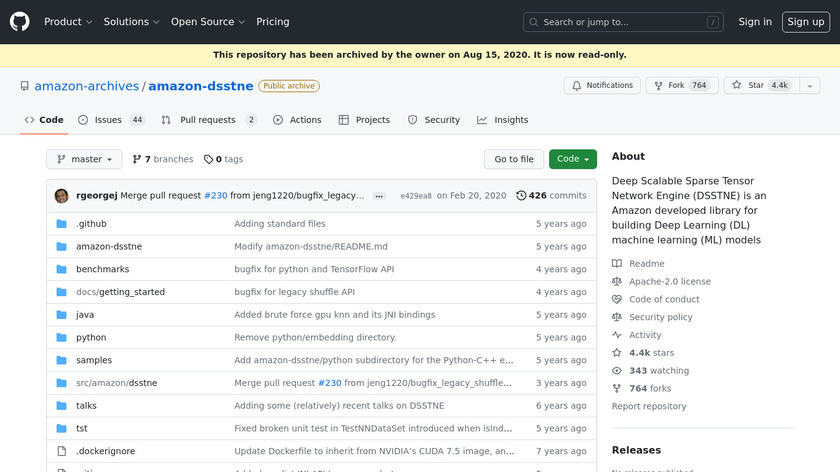
Task: Click rgeorgej's avatar thumbnail
Action: [x=62, y=196]
